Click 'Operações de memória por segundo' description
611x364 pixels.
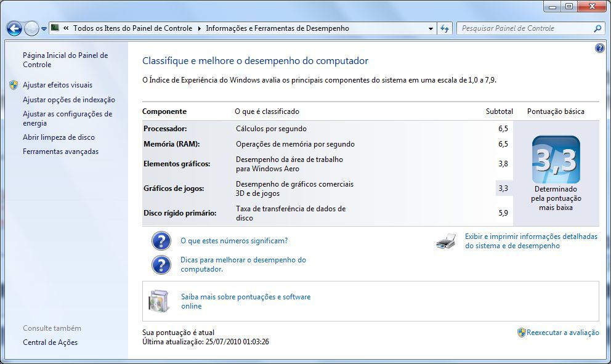click(x=296, y=144)
